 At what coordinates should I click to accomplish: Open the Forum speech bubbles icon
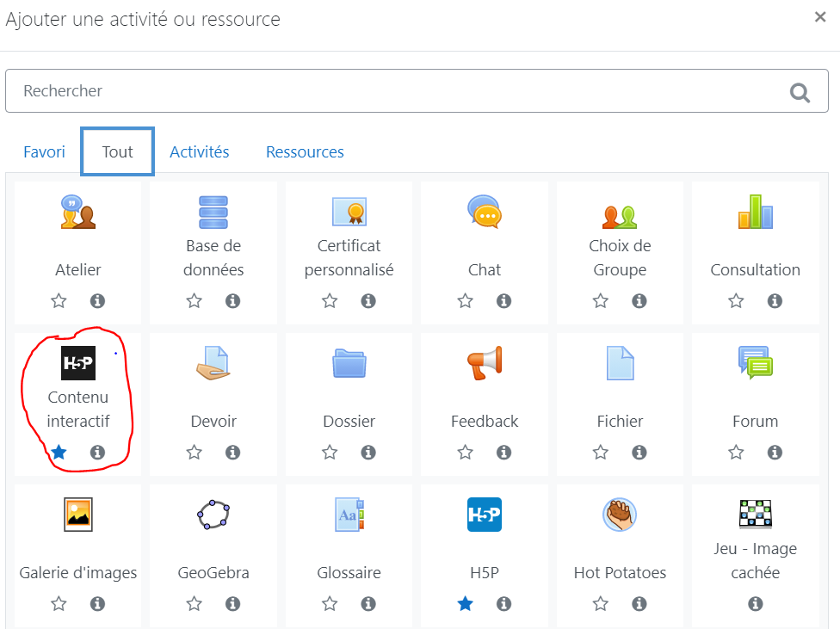point(756,363)
